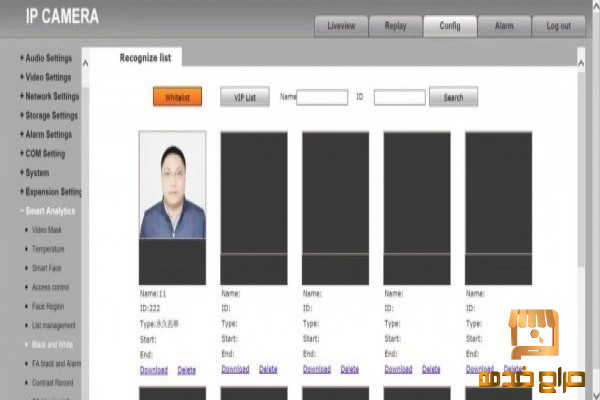Viewport: 600px width, 400px height.
Task: Click Download under the second card
Action: (x=235, y=369)
